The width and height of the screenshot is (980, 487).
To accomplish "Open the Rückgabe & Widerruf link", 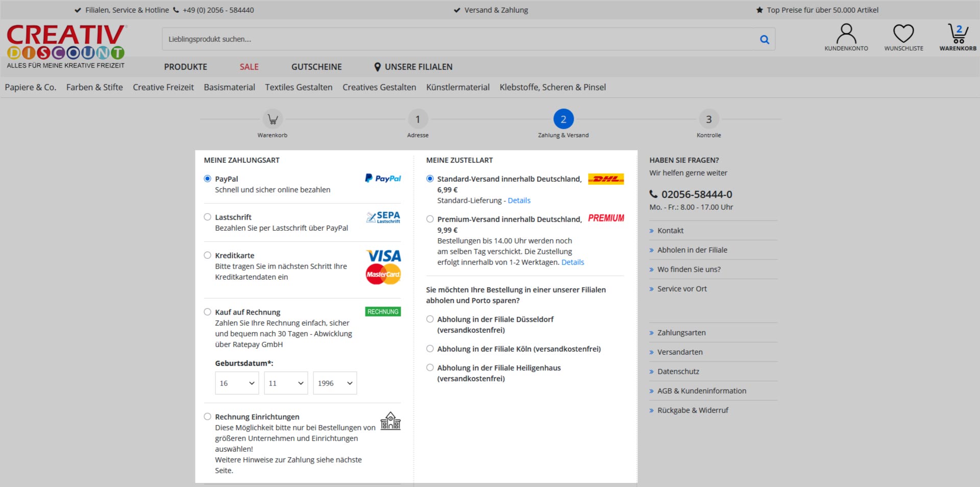I will point(692,410).
